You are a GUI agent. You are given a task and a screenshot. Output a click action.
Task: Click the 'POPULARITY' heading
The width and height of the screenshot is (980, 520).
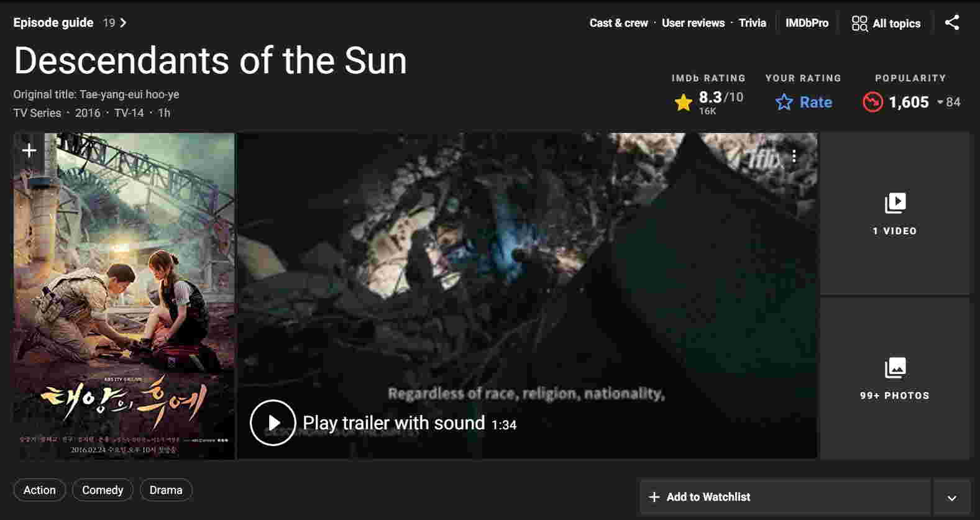pos(910,78)
